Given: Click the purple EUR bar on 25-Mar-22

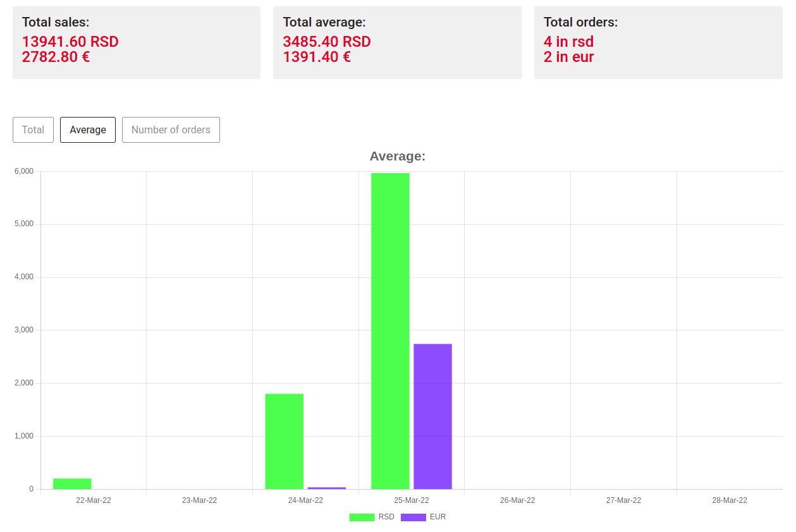Looking at the screenshot, I should (x=432, y=416).
